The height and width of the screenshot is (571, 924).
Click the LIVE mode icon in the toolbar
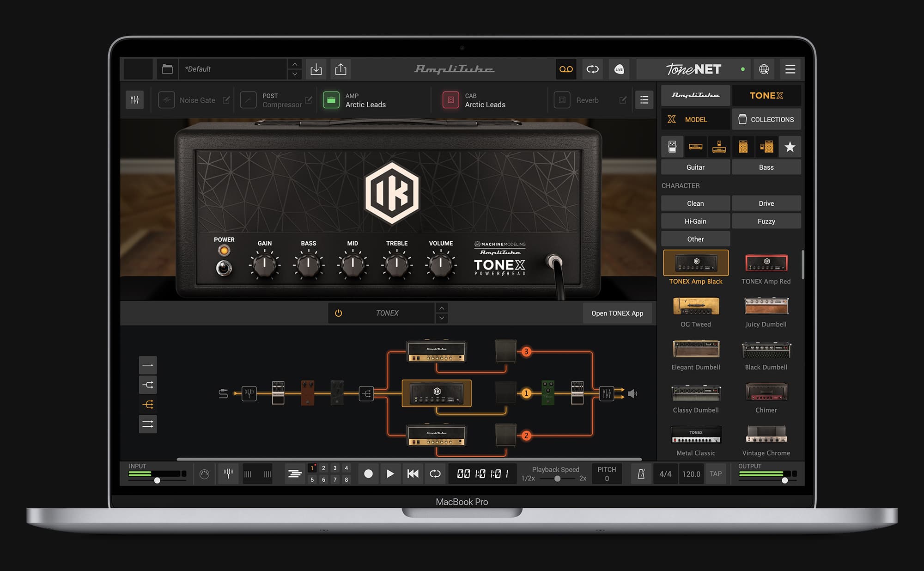coord(619,69)
